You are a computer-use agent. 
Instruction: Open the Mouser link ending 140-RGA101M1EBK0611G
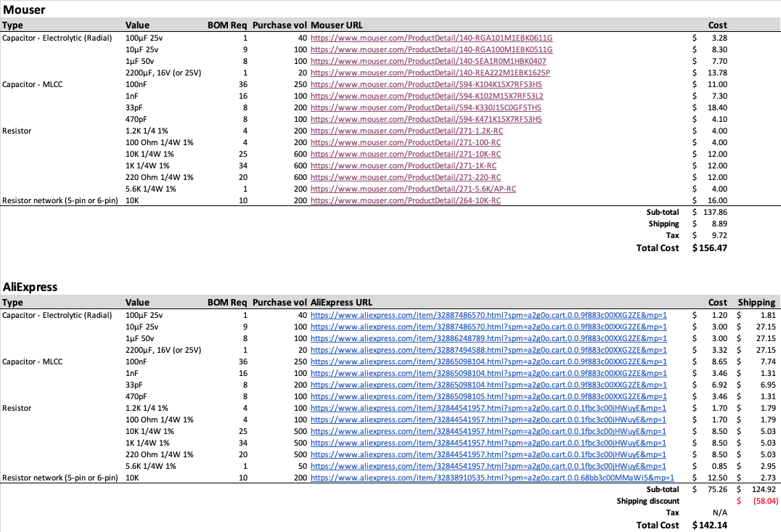(431, 38)
